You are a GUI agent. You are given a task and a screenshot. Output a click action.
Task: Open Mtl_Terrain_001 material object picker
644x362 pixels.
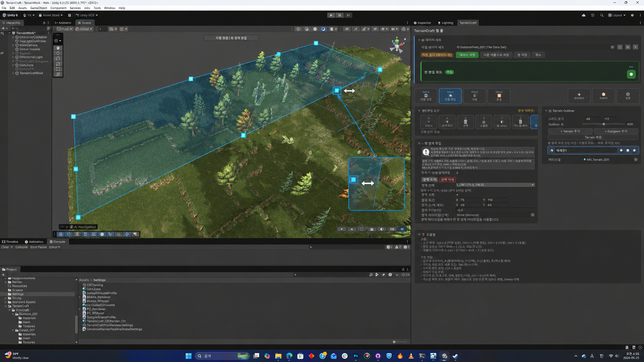636,160
